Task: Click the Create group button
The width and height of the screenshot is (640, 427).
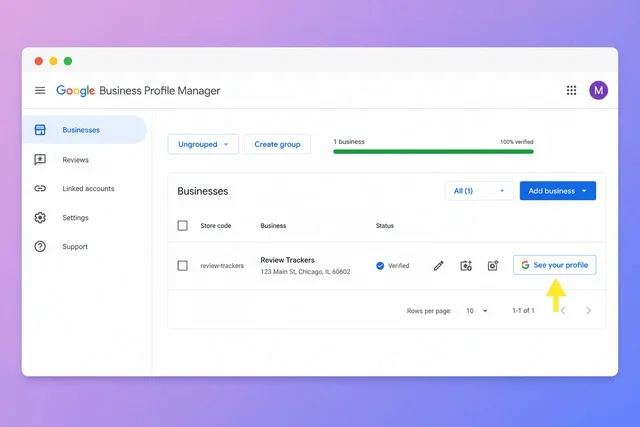Action: point(277,144)
